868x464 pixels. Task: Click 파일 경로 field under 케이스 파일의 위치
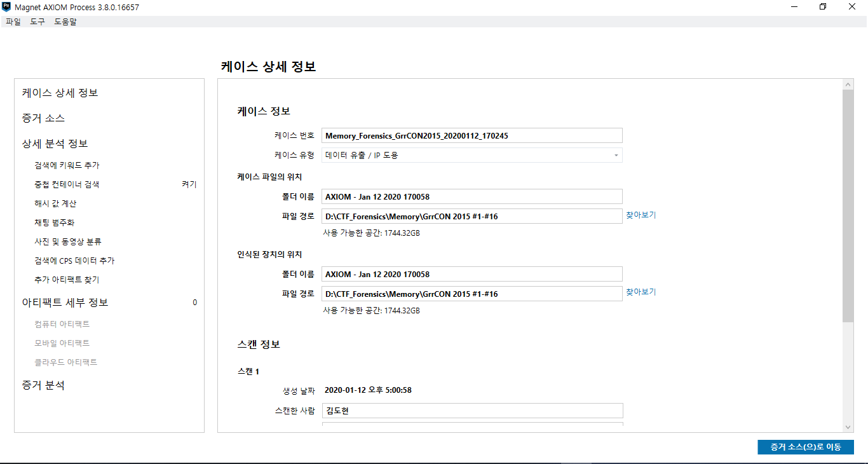pos(472,216)
